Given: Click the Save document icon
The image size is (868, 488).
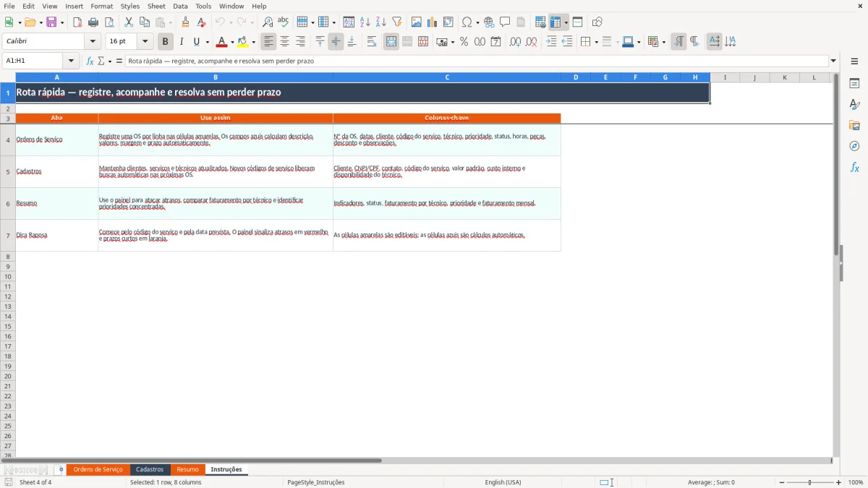Looking at the screenshot, I should [51, 22].
